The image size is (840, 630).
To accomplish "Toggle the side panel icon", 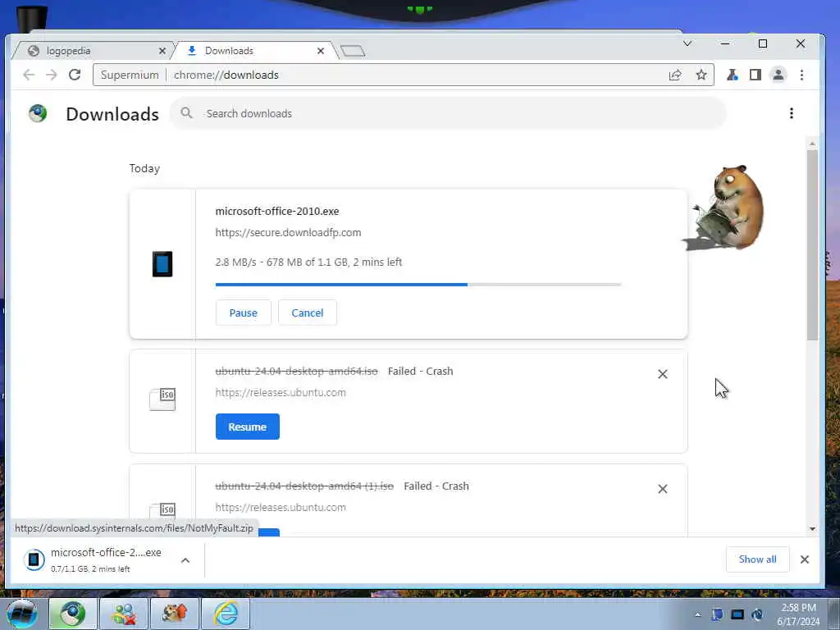I will pyautogui.click(x=756, y=75).
